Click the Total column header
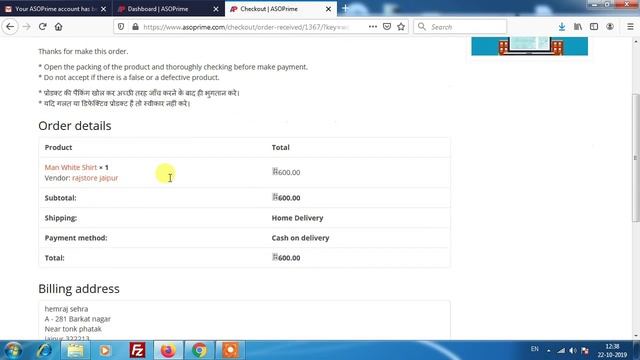 [x=280, y=147]
